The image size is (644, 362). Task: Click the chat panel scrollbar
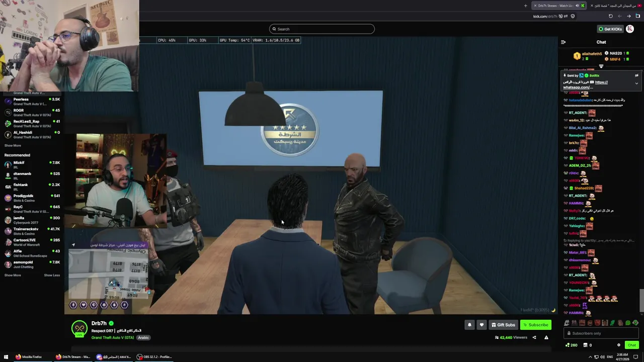[x=641, y=301]
